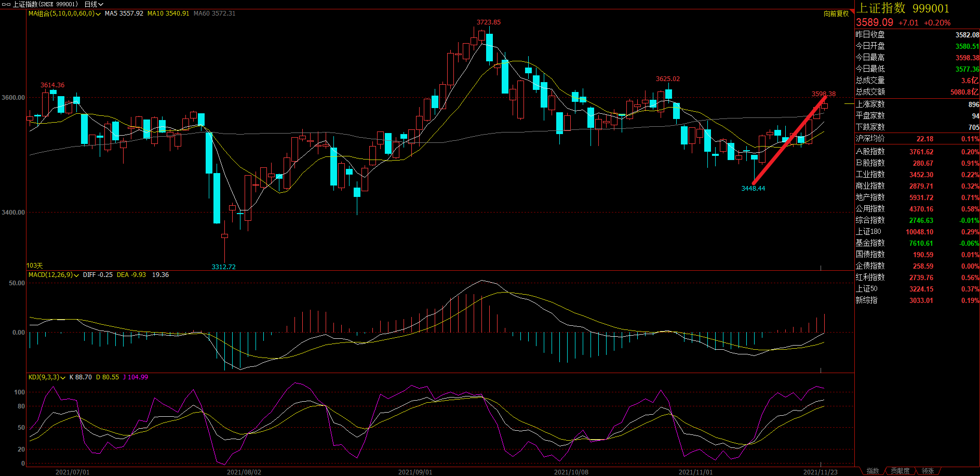The image size is (980, 476).
Task: Open the 贡献度 tab
Action: click(900, 471)
